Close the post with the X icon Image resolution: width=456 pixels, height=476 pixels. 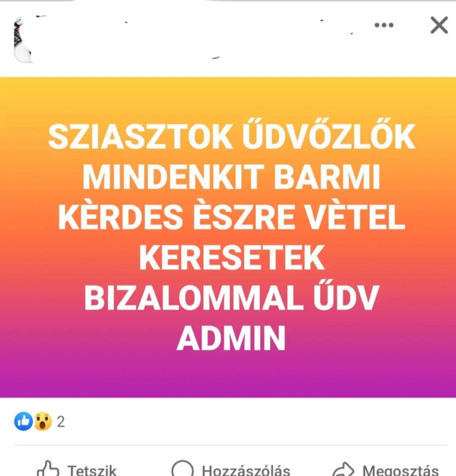coord(439,25)
